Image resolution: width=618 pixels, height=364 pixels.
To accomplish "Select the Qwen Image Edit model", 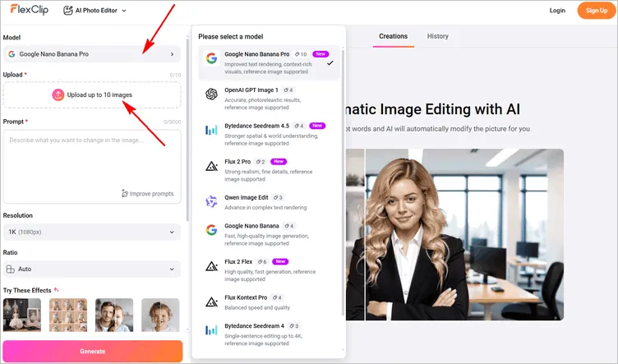I will coord(269,202).
